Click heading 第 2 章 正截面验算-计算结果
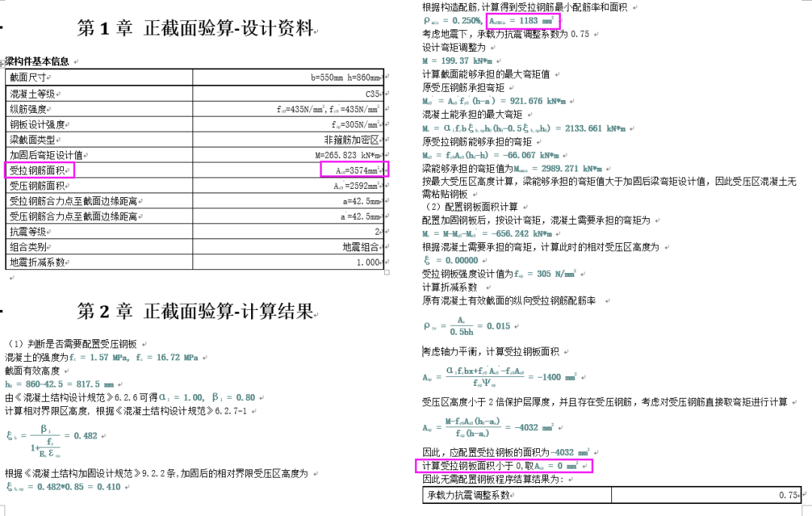 pyautogui.click(x=195, y=311)
